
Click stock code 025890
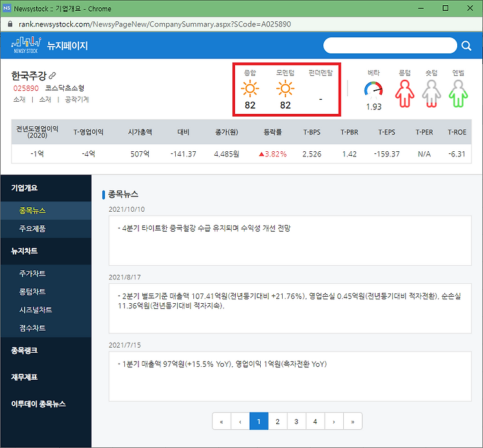coord(26,88)
